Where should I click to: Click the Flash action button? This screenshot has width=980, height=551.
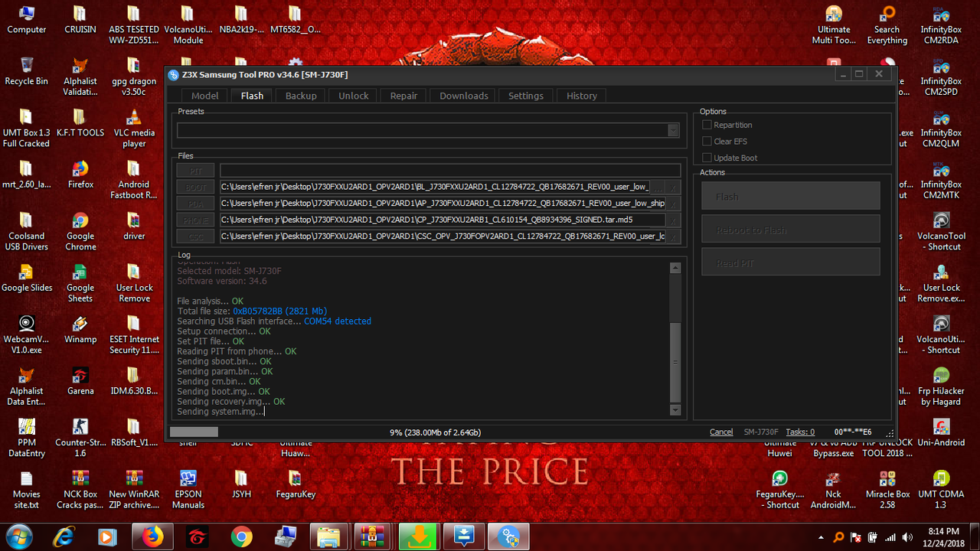click(791, 196)
